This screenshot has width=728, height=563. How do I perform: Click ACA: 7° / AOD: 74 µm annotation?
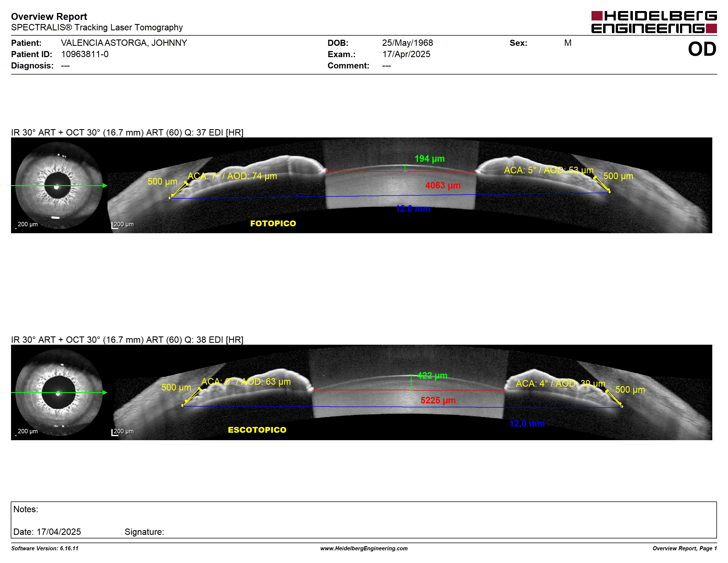click(232, 176)
